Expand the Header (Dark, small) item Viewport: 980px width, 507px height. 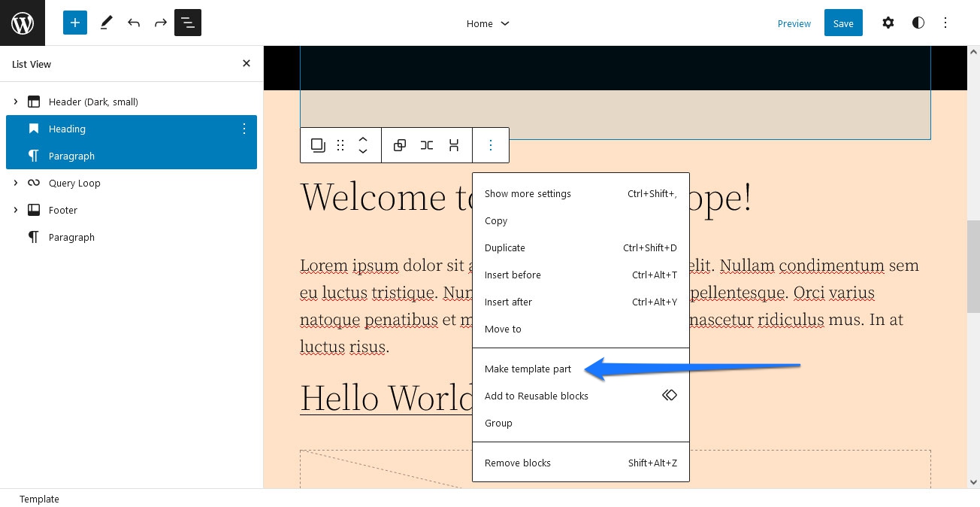[x=16, y=102]
